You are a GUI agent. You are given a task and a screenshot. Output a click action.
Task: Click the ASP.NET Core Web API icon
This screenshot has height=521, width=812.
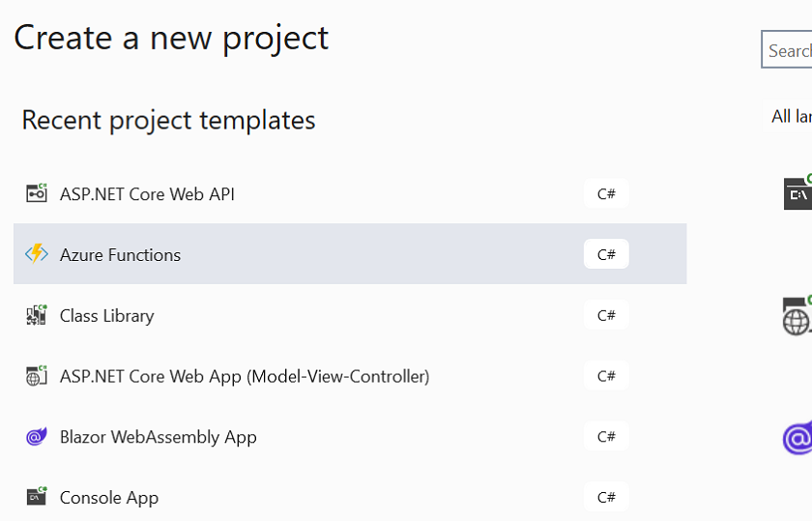click(37, 193)
